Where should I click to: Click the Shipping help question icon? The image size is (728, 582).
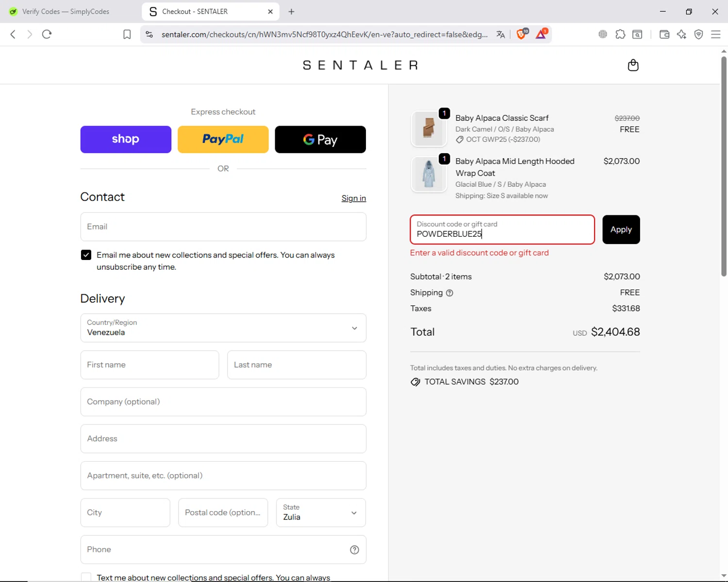coord(449,293)
